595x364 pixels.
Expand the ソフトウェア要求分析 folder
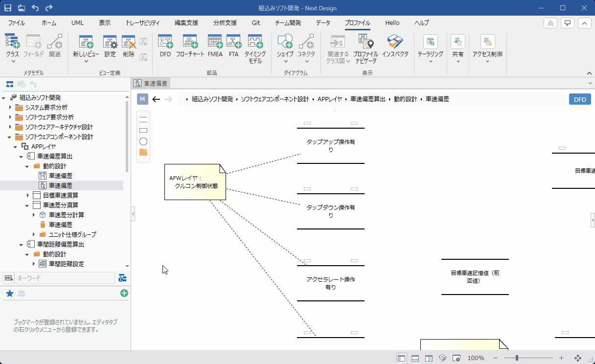[x=10, y=117]
